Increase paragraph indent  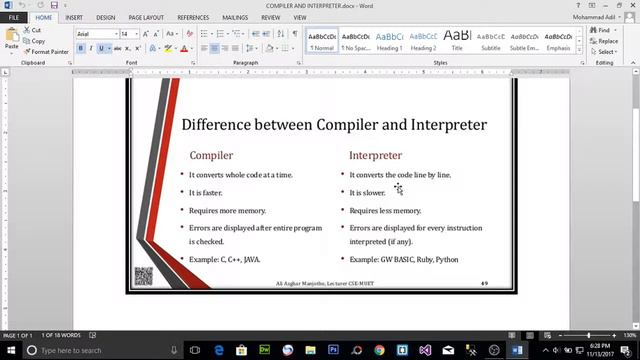pos(266,34)
